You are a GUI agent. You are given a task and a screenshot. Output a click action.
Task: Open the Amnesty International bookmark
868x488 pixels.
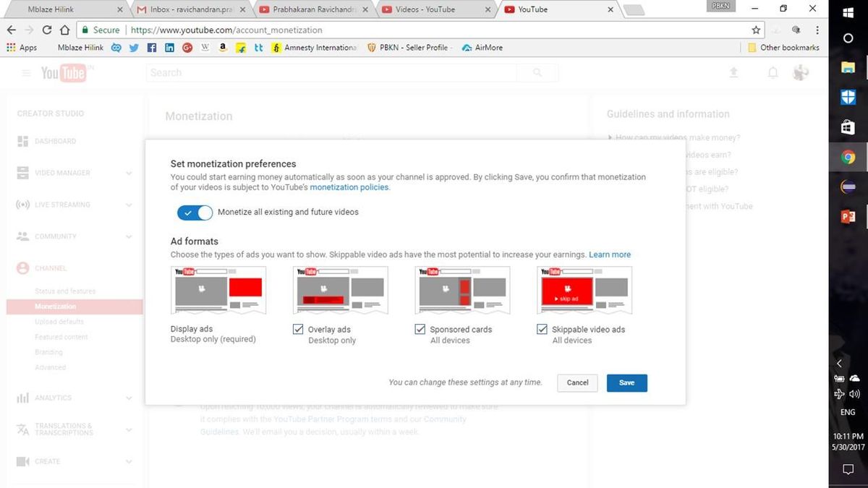pos(315,48)
